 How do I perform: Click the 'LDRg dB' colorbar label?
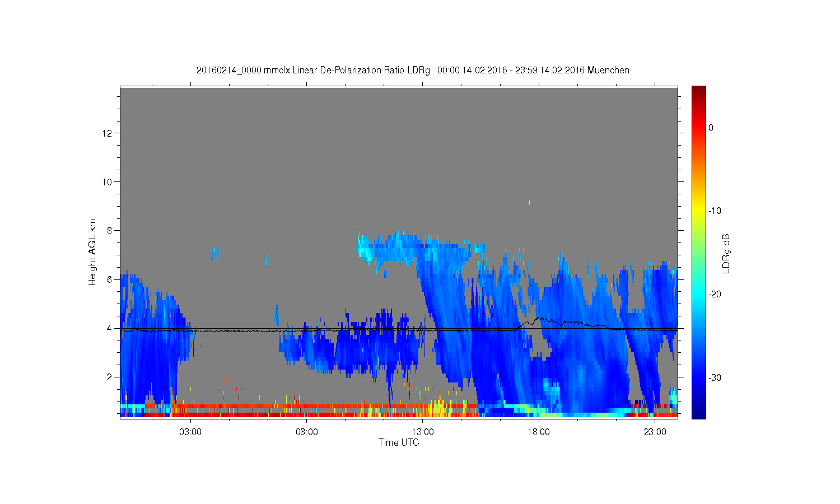726,253
